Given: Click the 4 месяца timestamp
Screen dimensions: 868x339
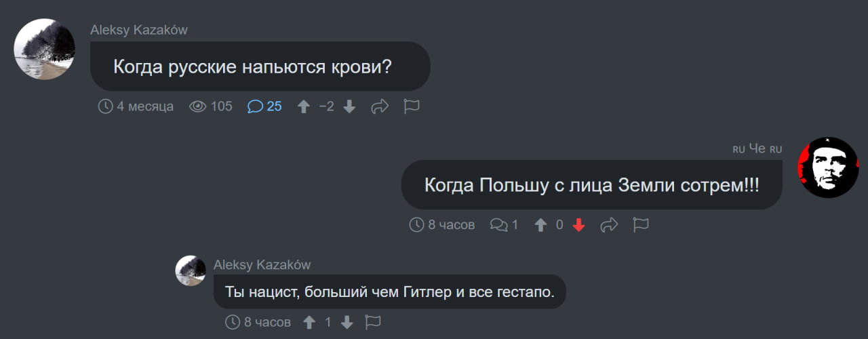Looking at the screenshot, I should (x=136, y=106).
